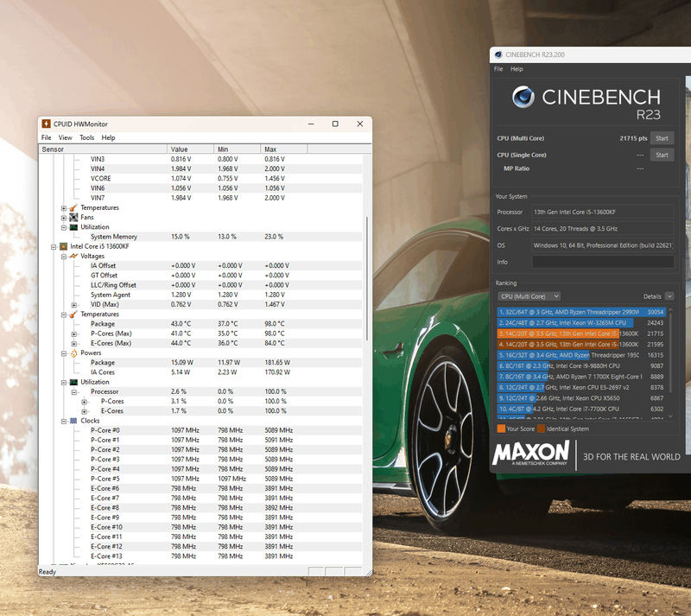Select ranking entry 6 Intel Core i9-9880H
The height and width of the screenshot is (616, 691).
[581, 366]
